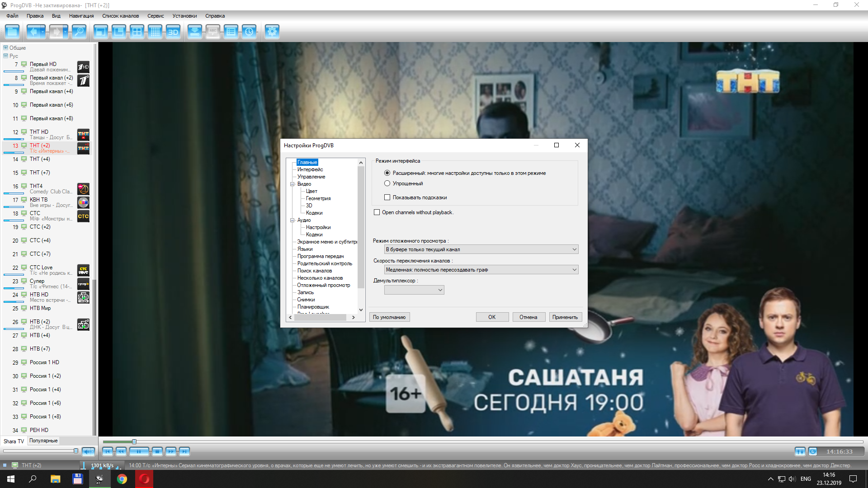Confirm settings with OK button
Viewport: 868px width, 488px height.
tap(492, 317)
